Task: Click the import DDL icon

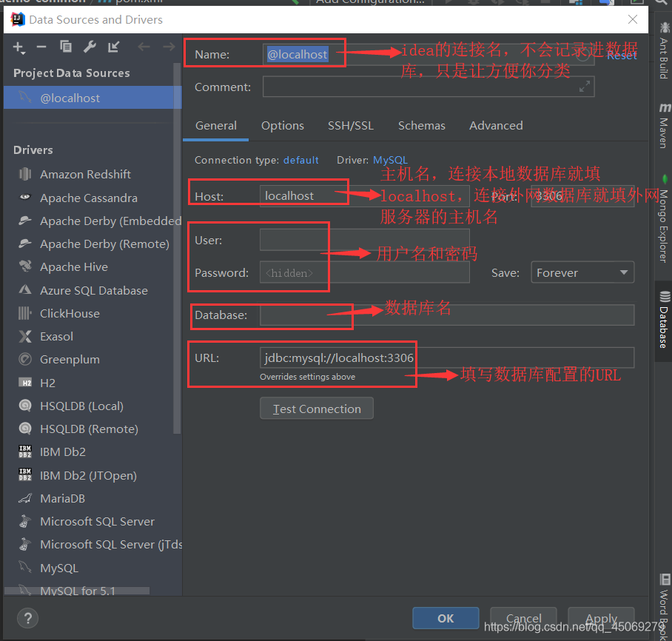Action: 112,47
